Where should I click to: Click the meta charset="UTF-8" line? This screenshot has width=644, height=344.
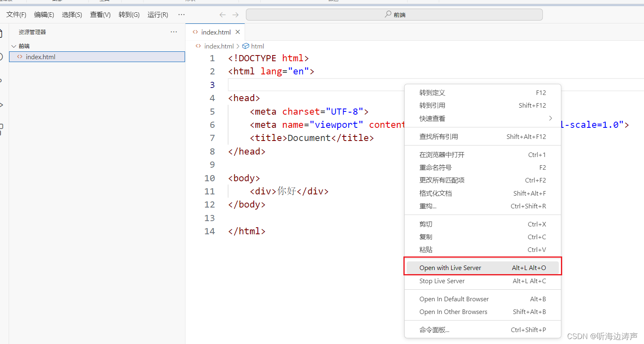point(309,111)
